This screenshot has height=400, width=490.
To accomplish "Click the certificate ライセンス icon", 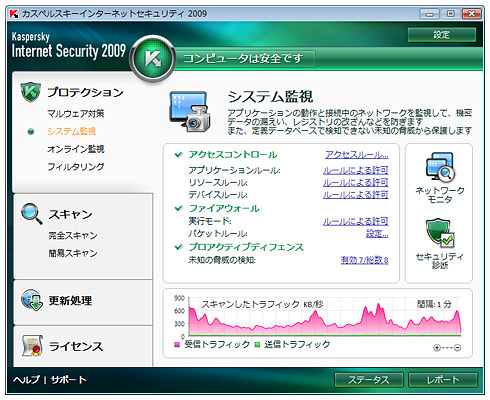I will click(x=32, y=346).
